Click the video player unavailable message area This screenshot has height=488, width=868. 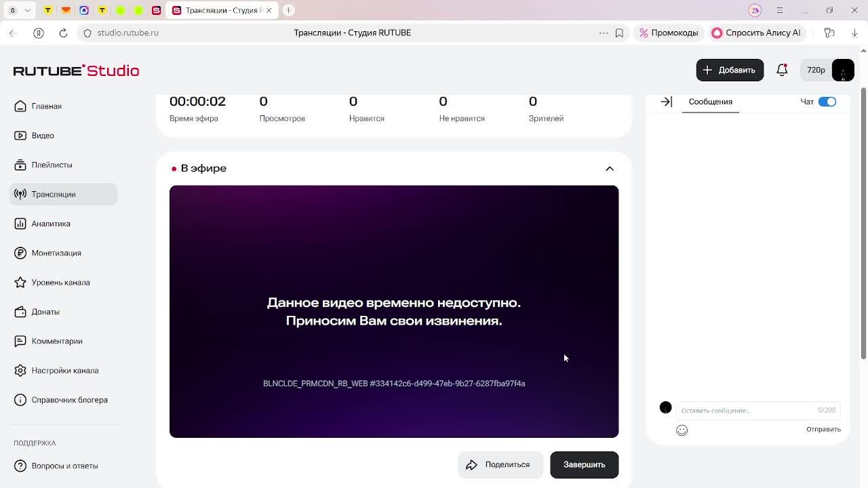tap(394, 312)
